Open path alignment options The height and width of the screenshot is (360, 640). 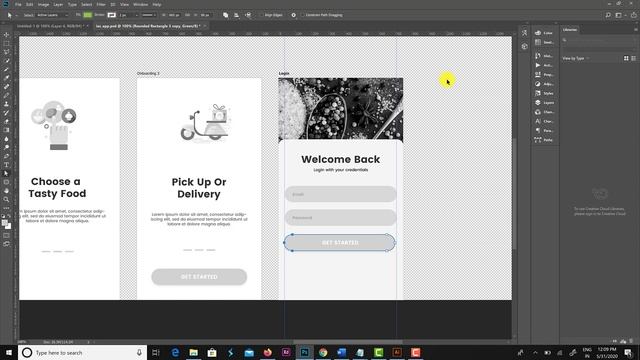point(236,15)
